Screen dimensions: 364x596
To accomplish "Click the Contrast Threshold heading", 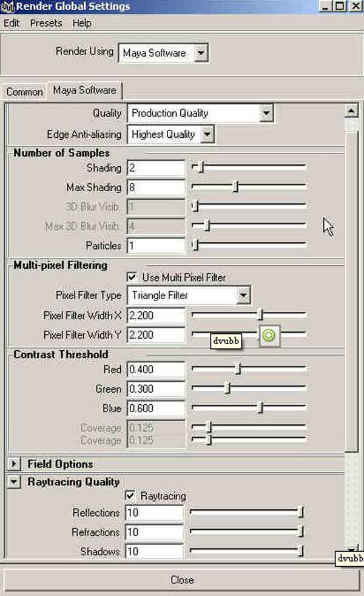I will [61, 354].
